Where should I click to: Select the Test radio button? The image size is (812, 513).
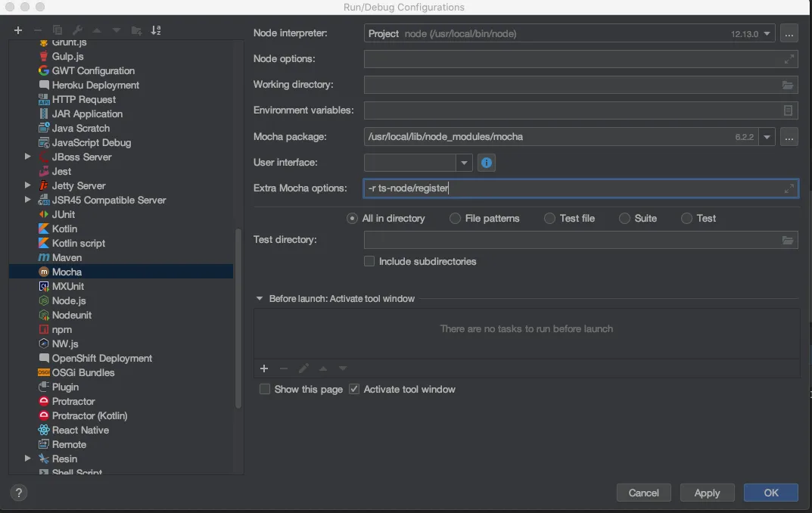tap(686, 219)
